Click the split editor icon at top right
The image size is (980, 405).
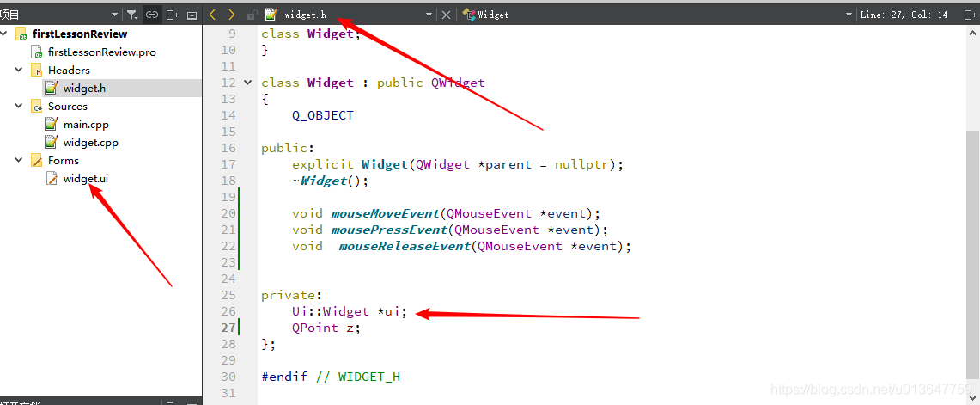[970, 15]
